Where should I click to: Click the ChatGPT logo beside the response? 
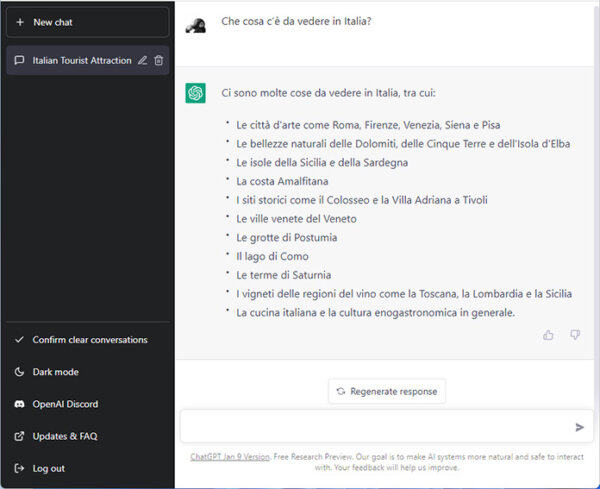[x=196, y=94]
